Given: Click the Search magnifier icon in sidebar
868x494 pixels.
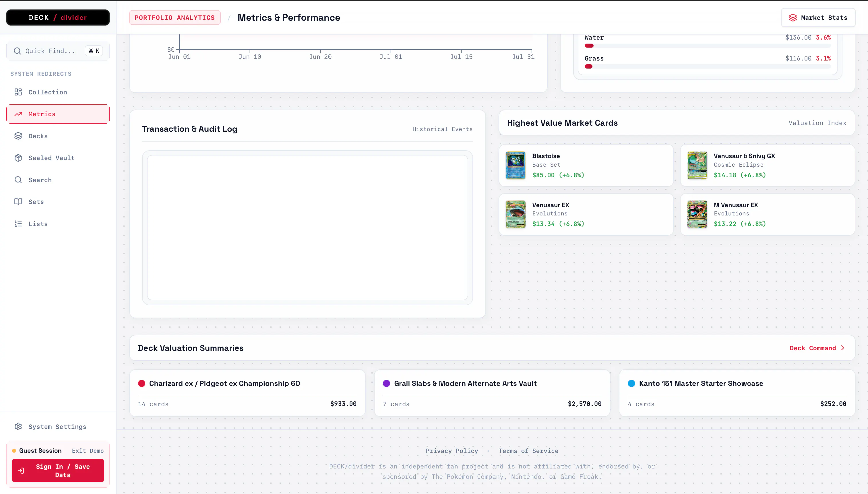Looking at the screenshot, I should click(x=18, y=180).
